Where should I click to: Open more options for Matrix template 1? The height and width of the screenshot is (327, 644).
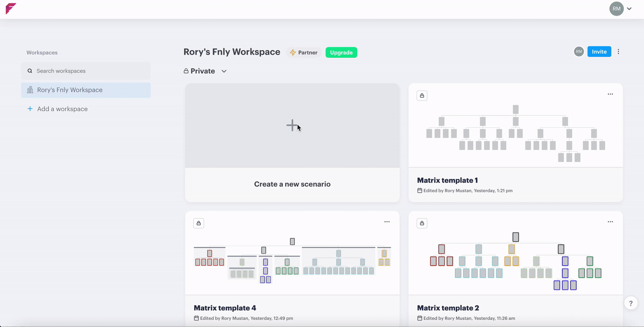610,95
